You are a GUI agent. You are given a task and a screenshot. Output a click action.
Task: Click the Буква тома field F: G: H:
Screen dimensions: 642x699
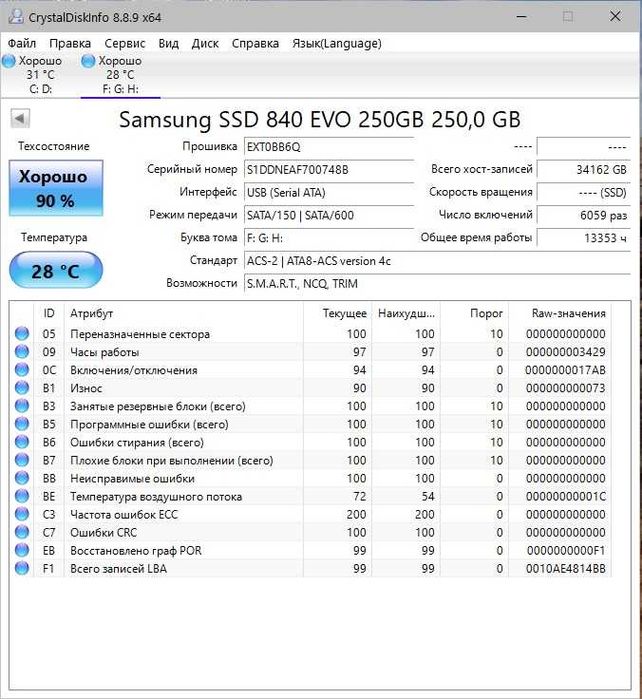[329, 238]
